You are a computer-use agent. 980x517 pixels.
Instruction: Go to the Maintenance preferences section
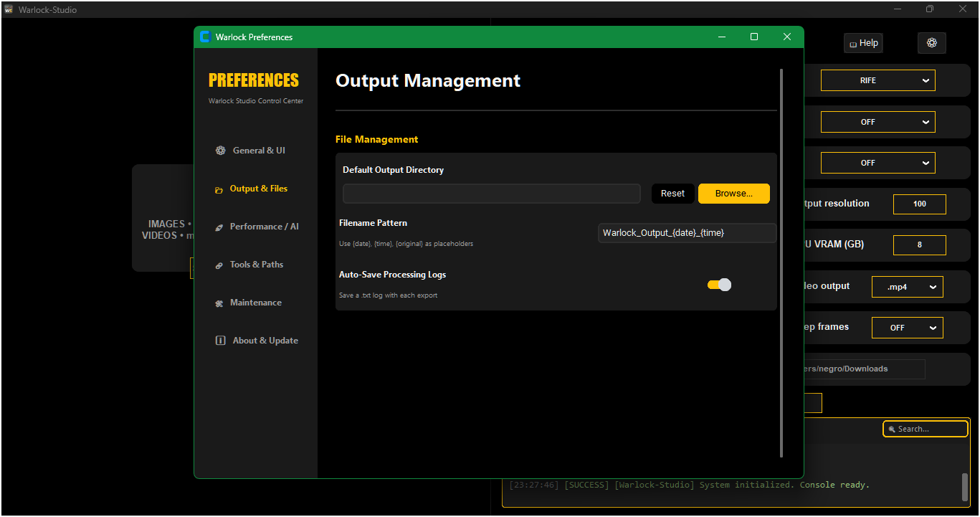248,303
